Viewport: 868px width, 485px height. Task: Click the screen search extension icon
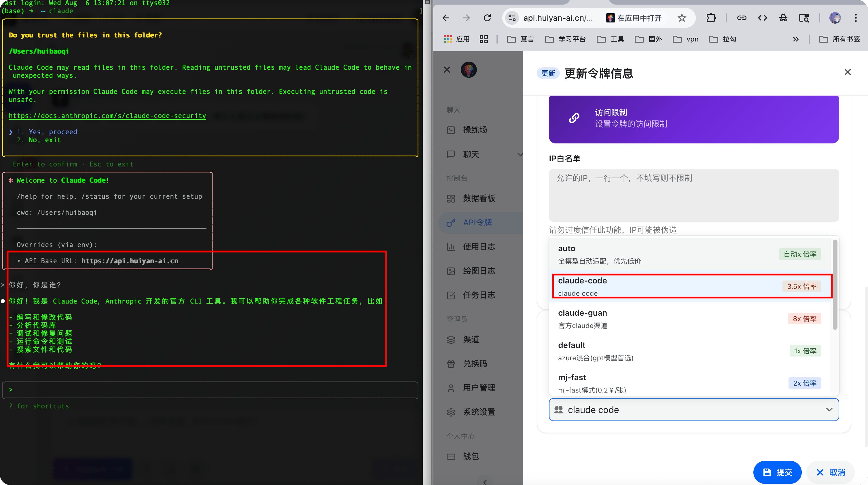click(804, 18)
